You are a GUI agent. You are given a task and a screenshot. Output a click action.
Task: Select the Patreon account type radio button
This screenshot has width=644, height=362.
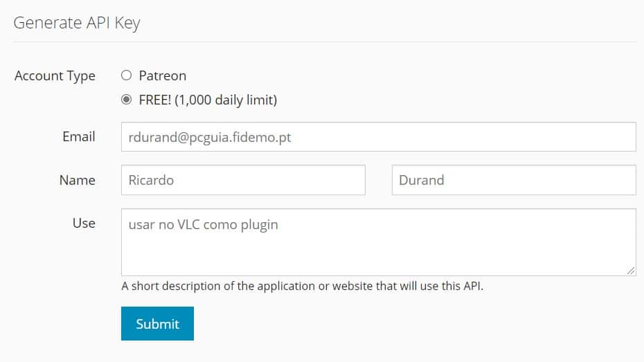coord(127,75)
